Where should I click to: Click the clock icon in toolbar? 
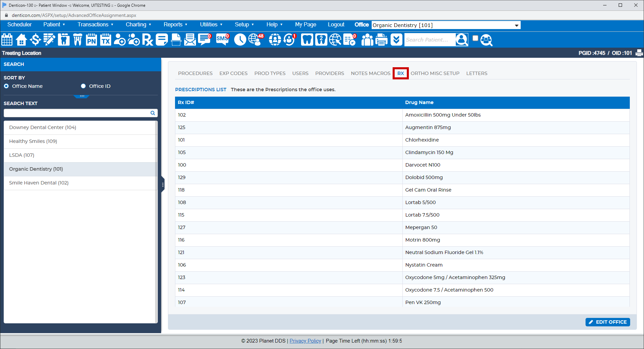click(240, 40)
